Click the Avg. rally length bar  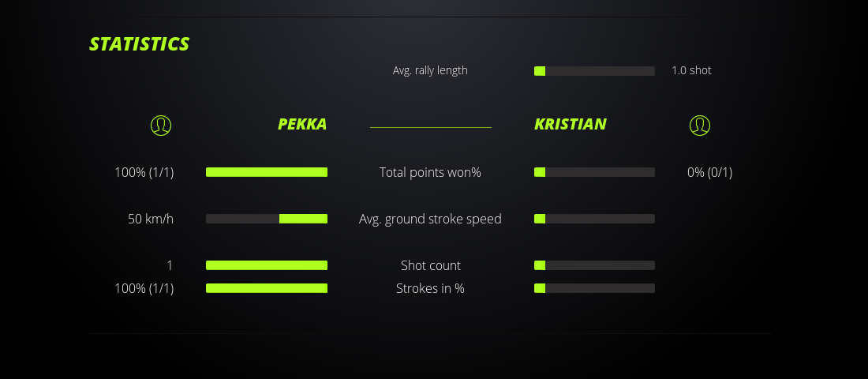click(x=594, y=71)
